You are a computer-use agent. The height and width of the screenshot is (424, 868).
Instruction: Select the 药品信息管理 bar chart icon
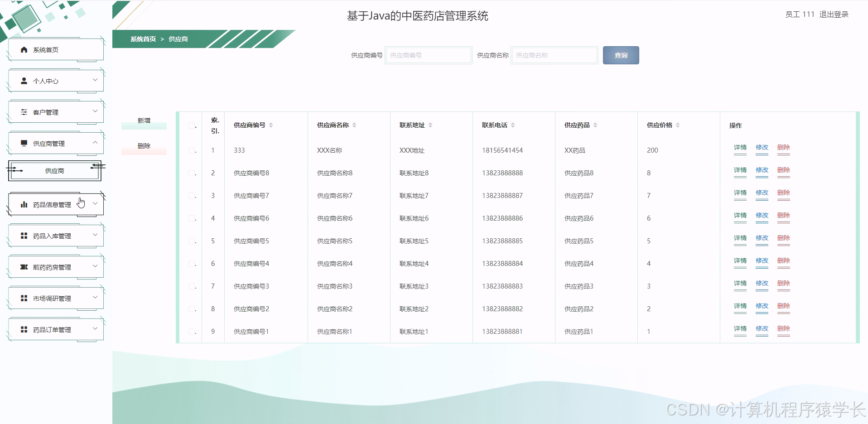(24, 204)
